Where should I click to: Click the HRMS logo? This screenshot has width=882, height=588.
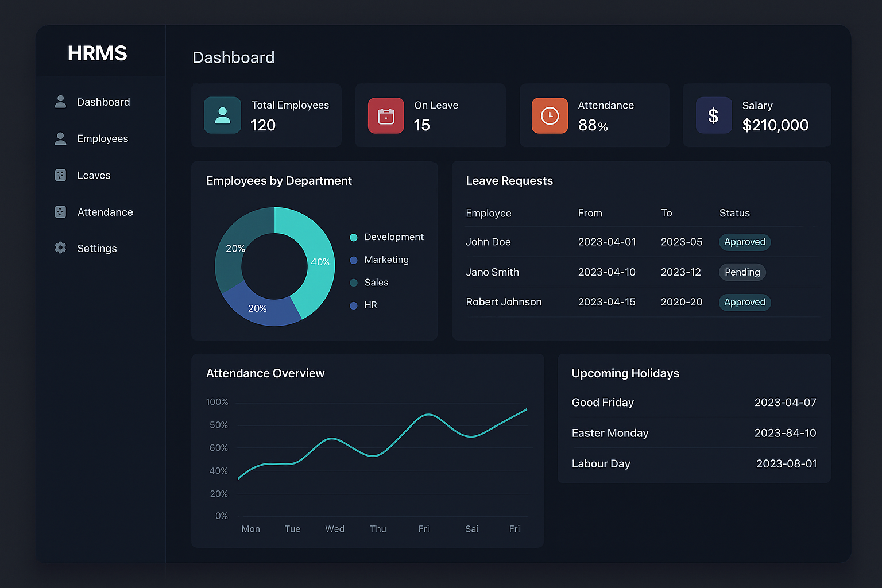(97, 53)
